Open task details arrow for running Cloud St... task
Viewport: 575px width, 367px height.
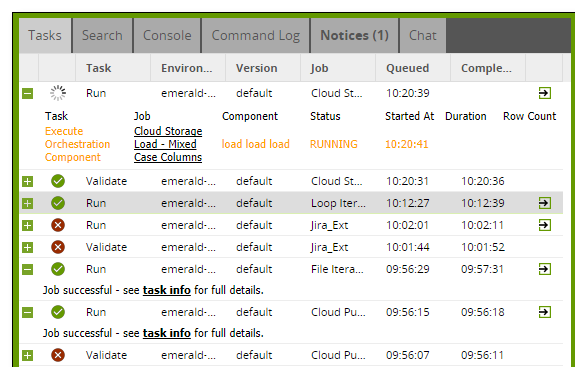click(x=545, y=93)
